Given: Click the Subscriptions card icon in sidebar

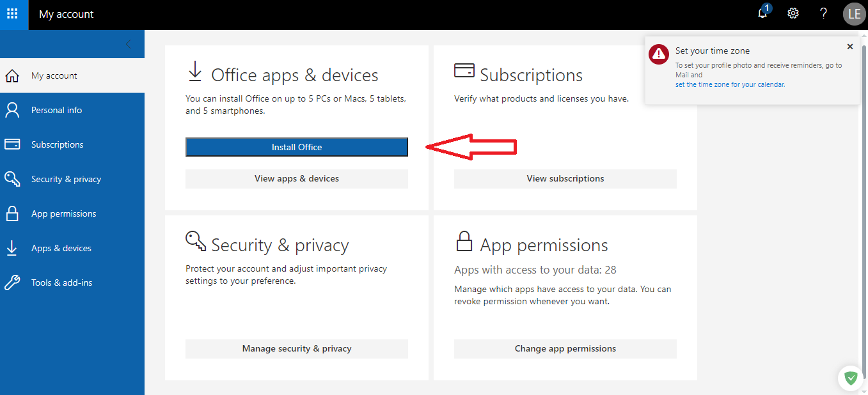Looking at the screenshot, I should [12, 144].
